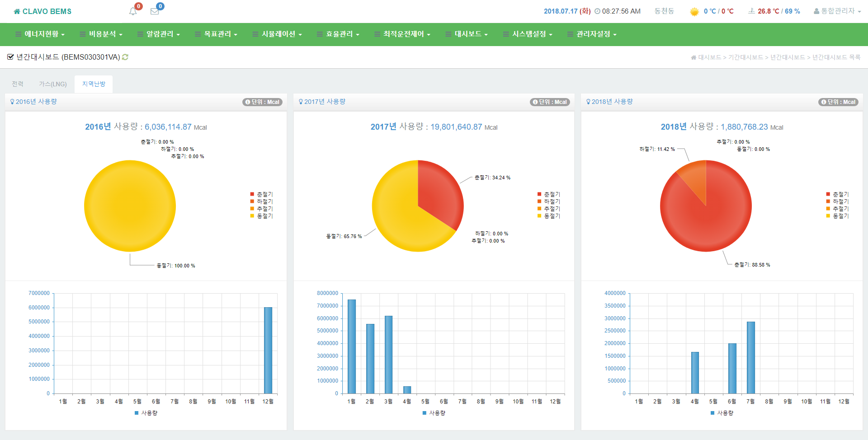Click the clock icon beside time
Image resolution: width=868 pixels, height=440 pixels.
[x=597, y=11]
